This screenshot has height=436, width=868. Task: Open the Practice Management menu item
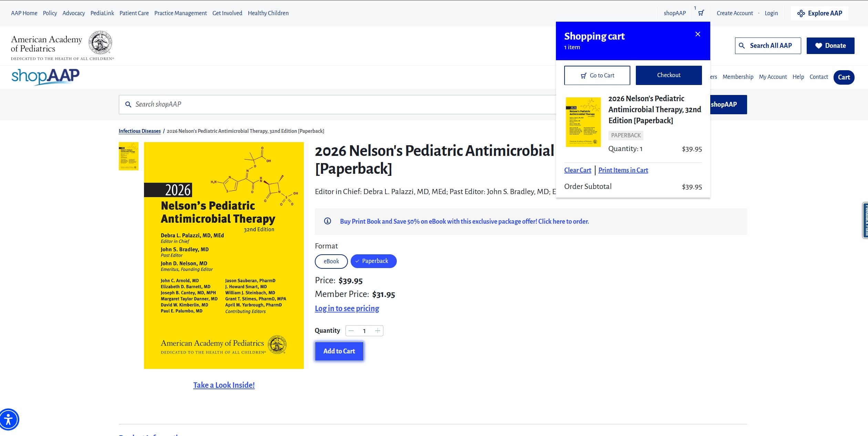(x=180, y=13)
